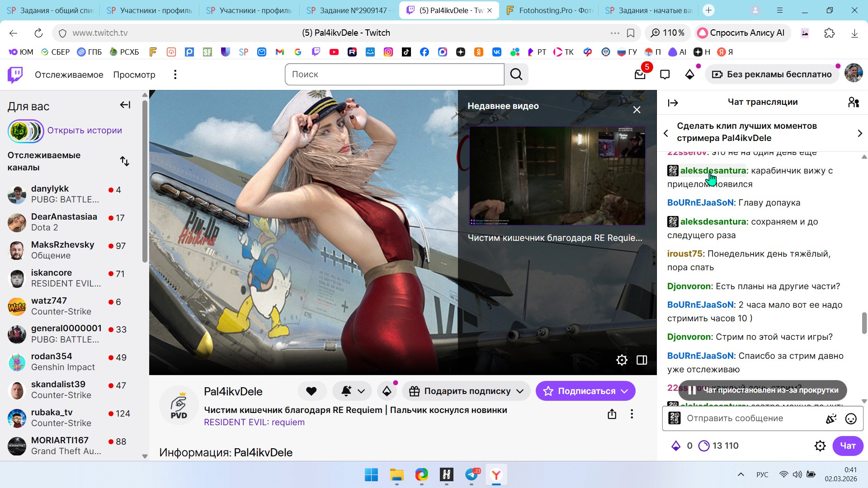Screen dimensions: 868x488
Task: Collapse the chat panel arrow
Action: coord(673,103)
